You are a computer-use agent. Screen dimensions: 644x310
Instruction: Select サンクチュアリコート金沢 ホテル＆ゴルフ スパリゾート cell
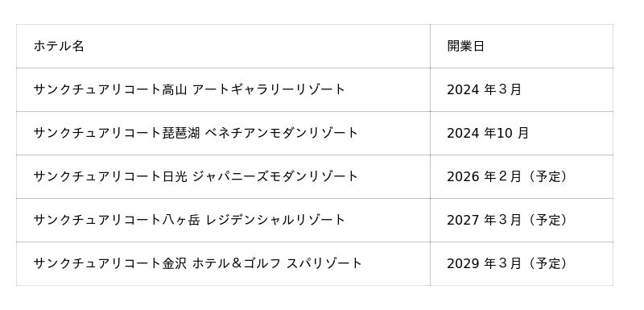coord(223,263)
